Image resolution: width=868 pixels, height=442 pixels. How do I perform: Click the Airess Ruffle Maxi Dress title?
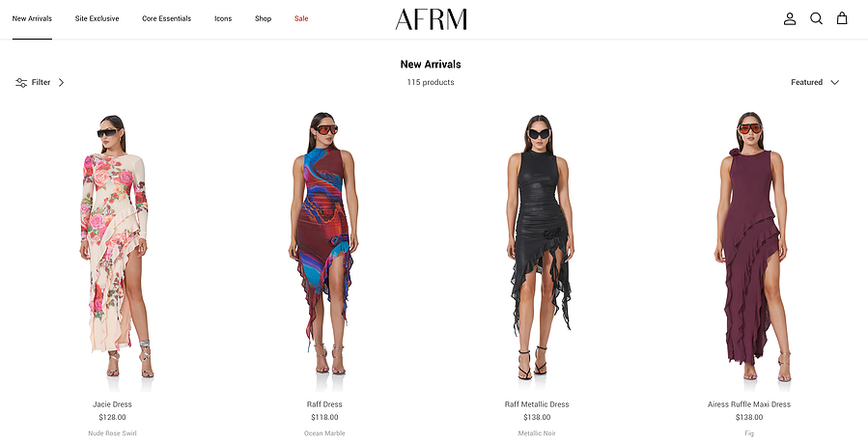(x=749, y=404)
